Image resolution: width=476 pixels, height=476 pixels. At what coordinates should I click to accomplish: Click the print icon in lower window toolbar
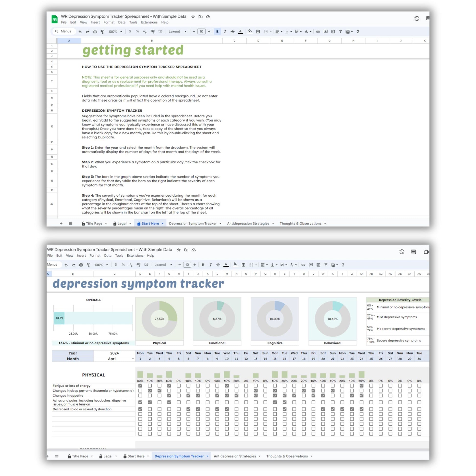tap(81, 265)
